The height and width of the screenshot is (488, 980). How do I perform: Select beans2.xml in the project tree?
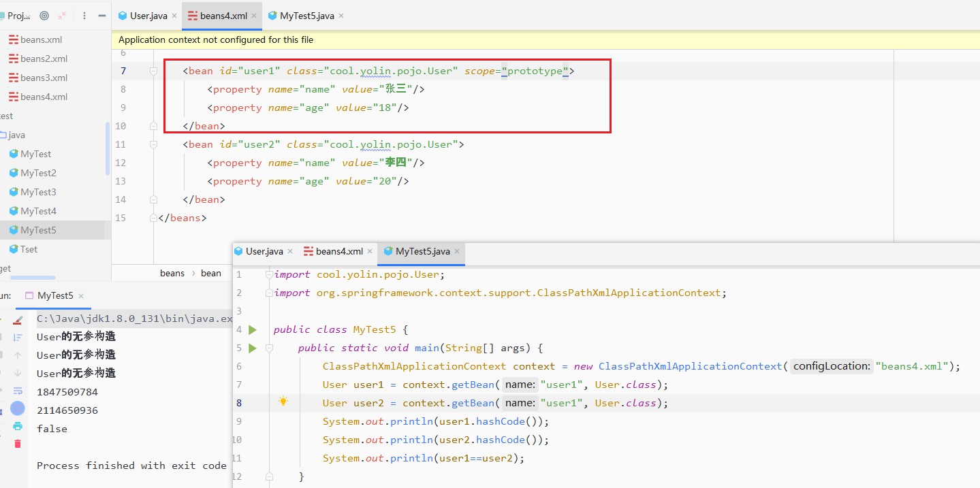tap(44, 59)
